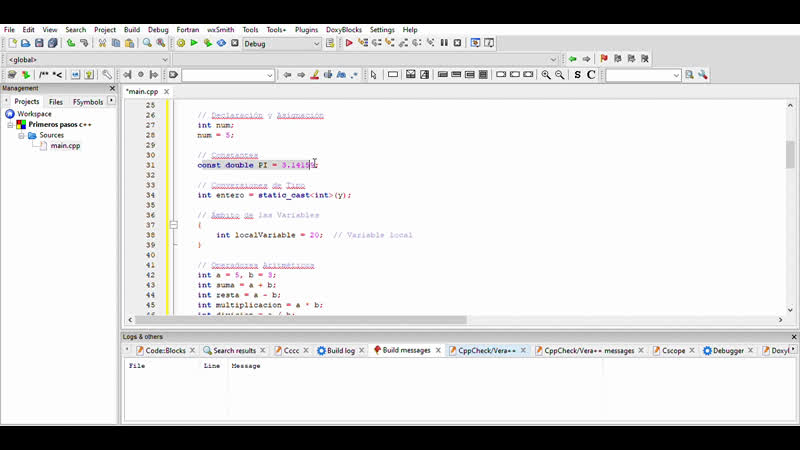Jump forward green arrow icon
Screen dimensions: 800x450
coord(586,59)
